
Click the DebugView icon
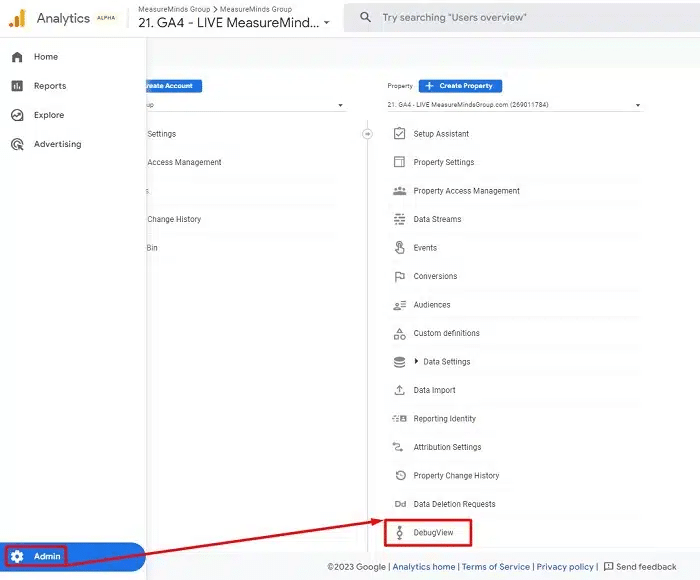coord(399,533)
